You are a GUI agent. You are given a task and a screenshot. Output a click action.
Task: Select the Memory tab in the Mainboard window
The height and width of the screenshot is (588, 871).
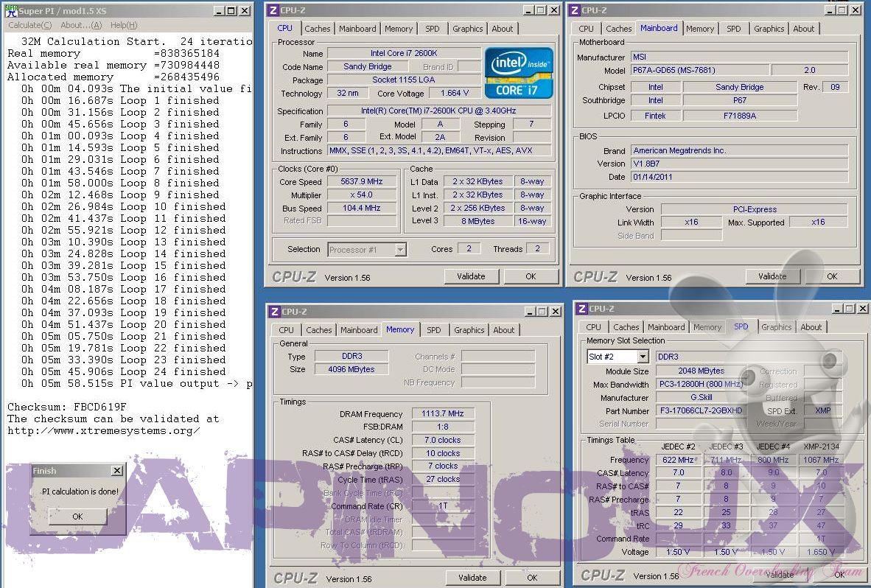coord(700,28)
